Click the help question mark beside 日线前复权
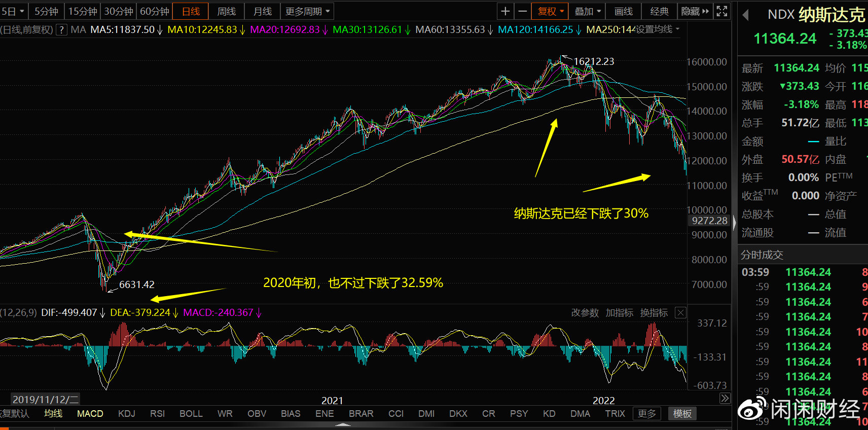The image size is (868, 430). click(61, 30)
